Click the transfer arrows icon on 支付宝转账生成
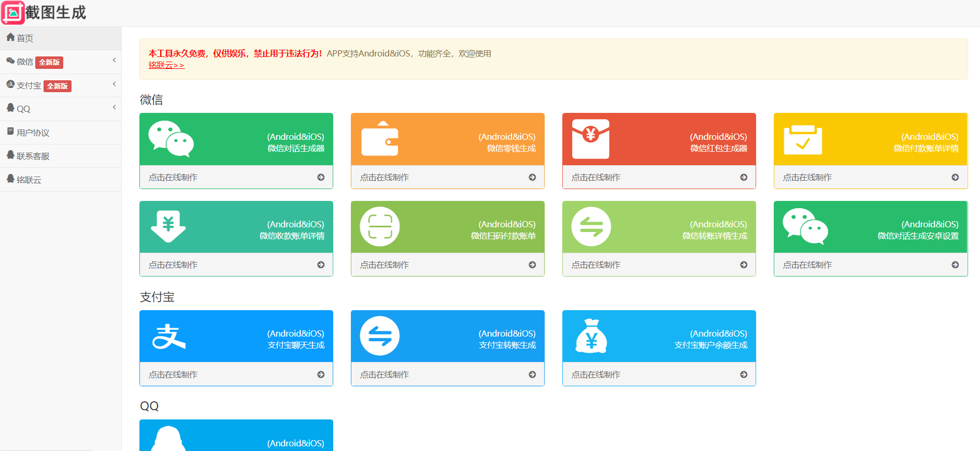980x451 pixels. click(380, 336)
